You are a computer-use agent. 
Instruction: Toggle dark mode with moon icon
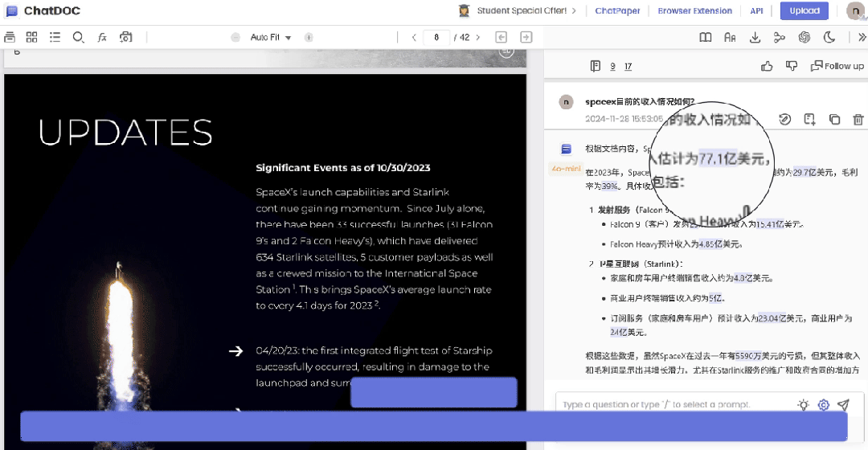tap(829, 37)
